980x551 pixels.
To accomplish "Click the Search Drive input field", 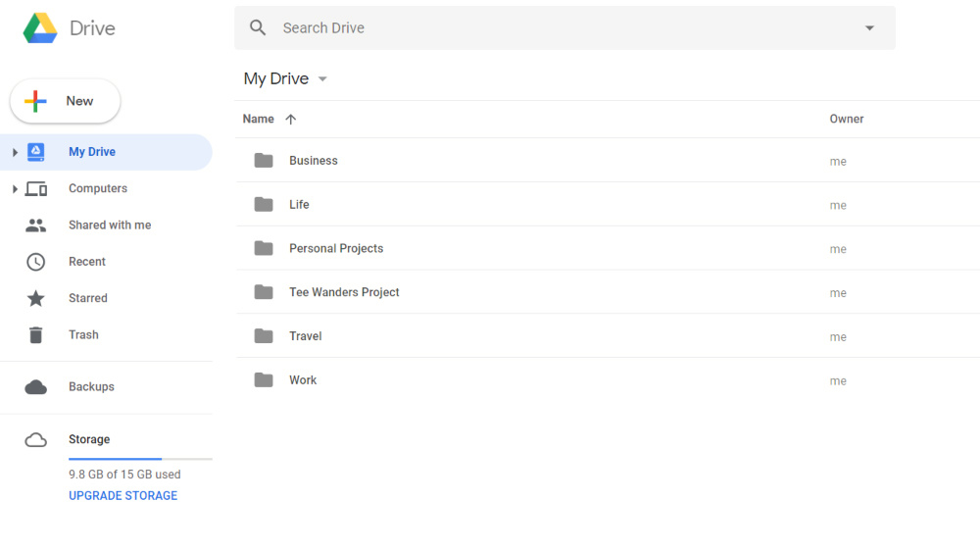I will tap(559, 27).
